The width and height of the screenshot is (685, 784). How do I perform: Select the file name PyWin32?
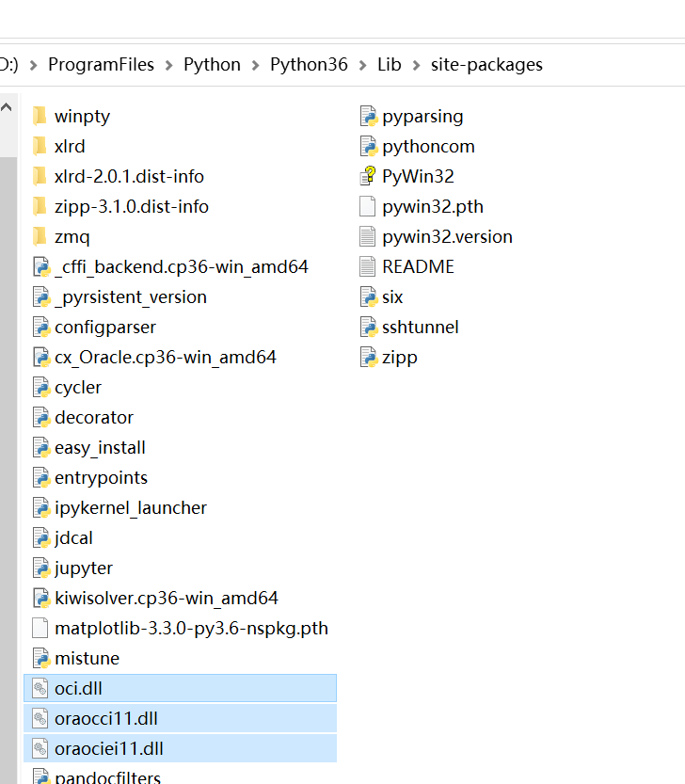[418, 176]
